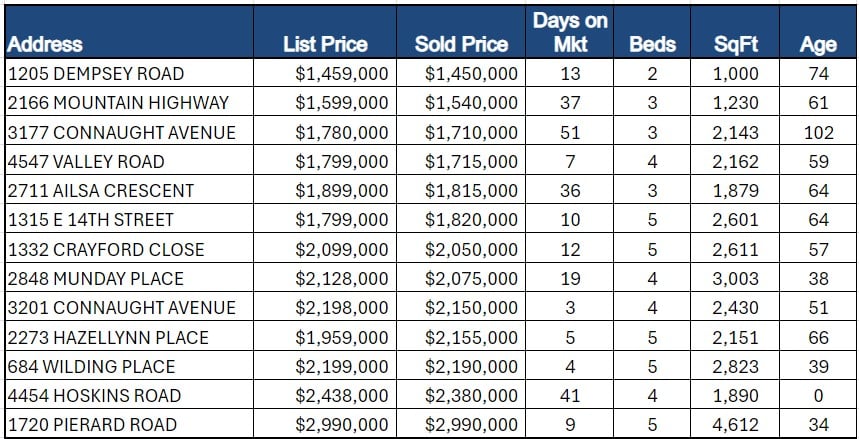Select the List Price column header
Viewport: 859px width, 439px height.
coord(325,44)
